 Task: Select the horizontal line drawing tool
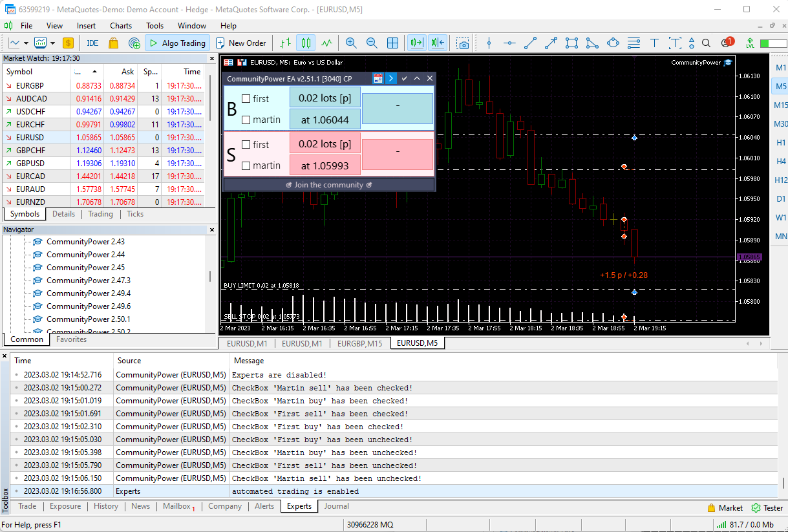[509, 43]
